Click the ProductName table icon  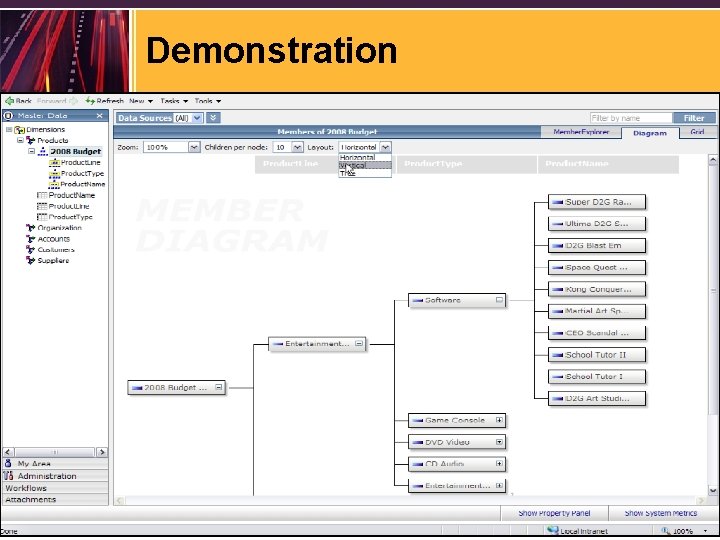point(42,196)
